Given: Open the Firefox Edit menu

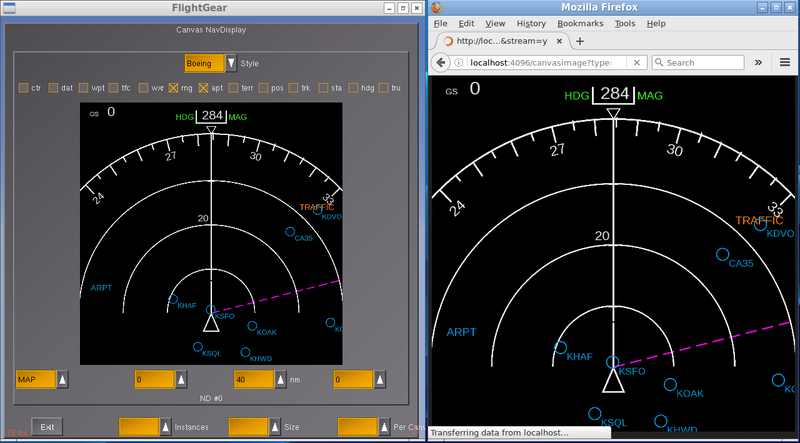Looking at the screenshot, I should tap(466, 23).
